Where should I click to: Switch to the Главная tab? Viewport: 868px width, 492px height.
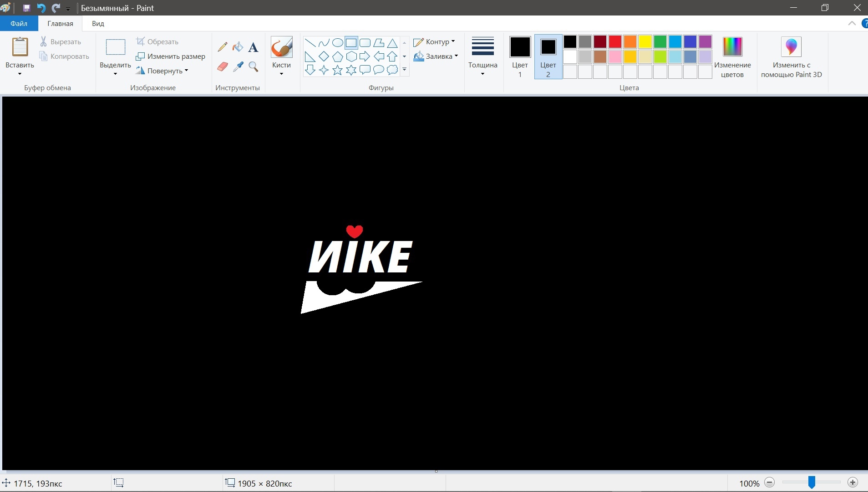tap(60, 23)
